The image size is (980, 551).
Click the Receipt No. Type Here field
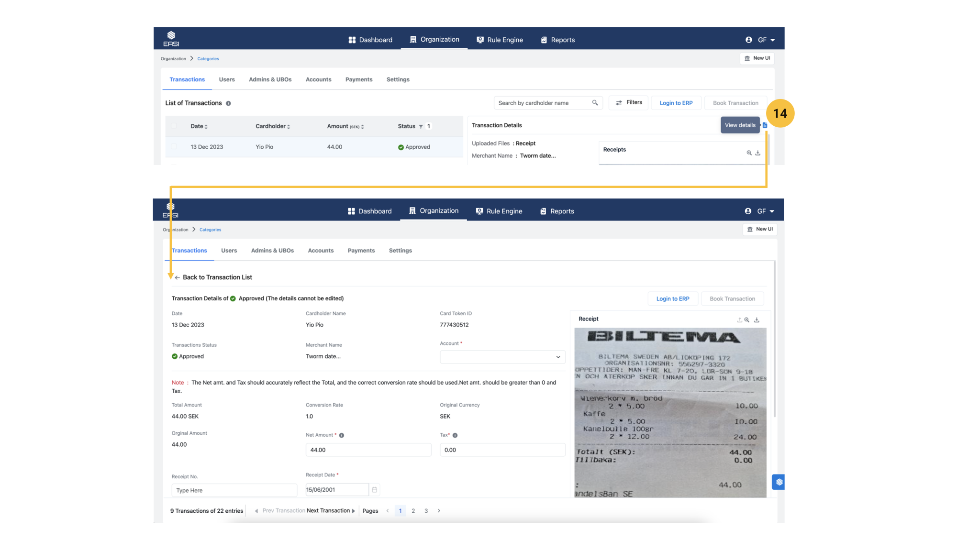pos(234,490)
